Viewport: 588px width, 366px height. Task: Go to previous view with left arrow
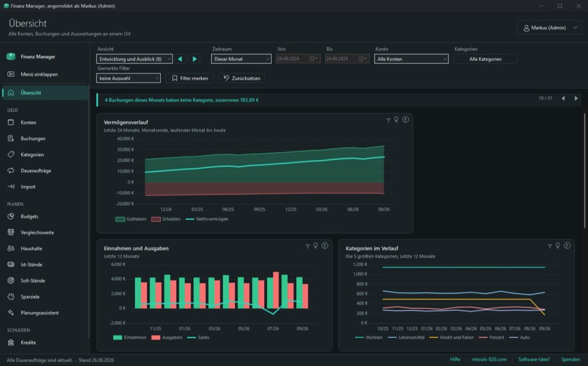(180, 59)
